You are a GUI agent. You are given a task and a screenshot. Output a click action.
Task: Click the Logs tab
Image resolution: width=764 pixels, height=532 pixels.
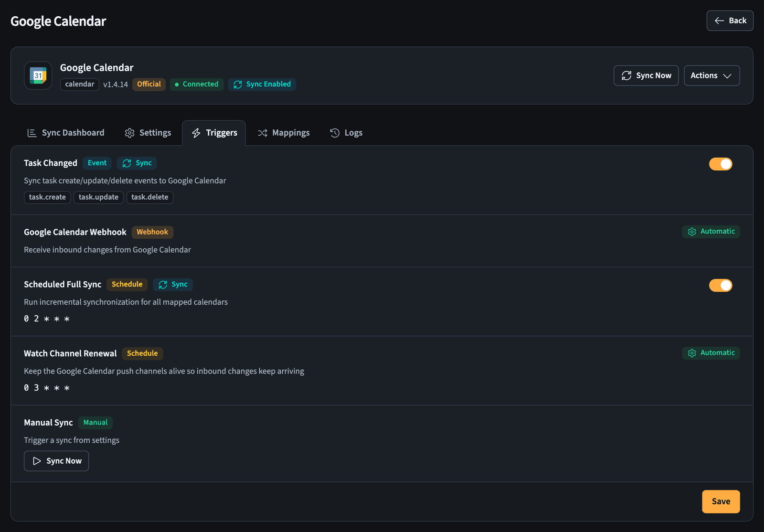[x=346, y=133]
